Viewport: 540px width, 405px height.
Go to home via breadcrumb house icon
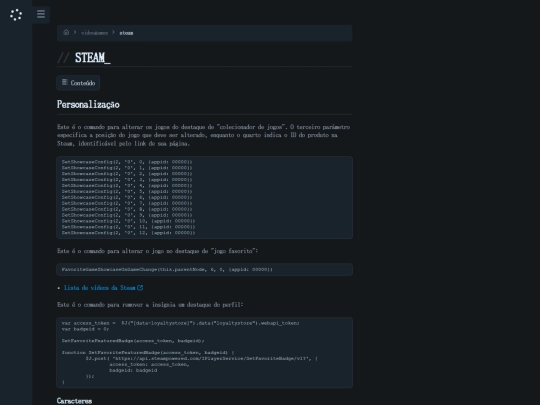coord(66,32)
